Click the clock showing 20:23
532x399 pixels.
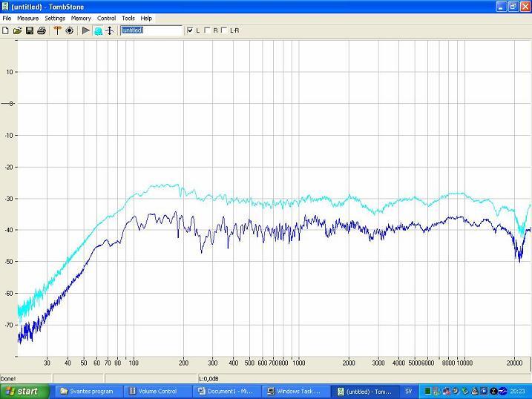tap(517, 392)
